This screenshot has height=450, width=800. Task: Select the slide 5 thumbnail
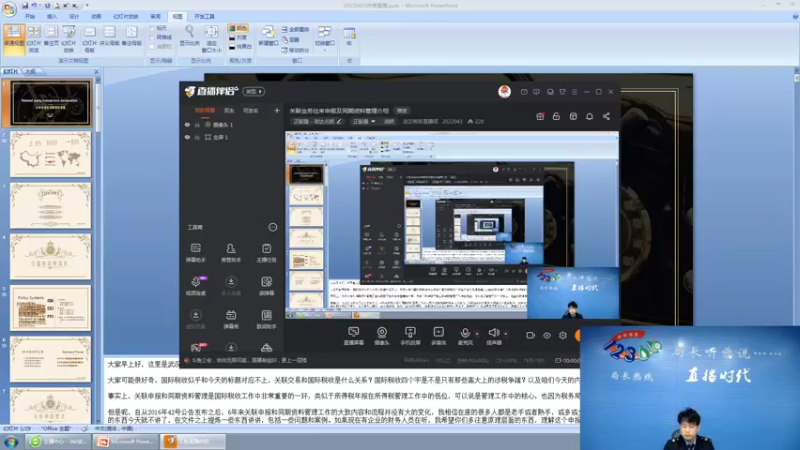point(51,308)
